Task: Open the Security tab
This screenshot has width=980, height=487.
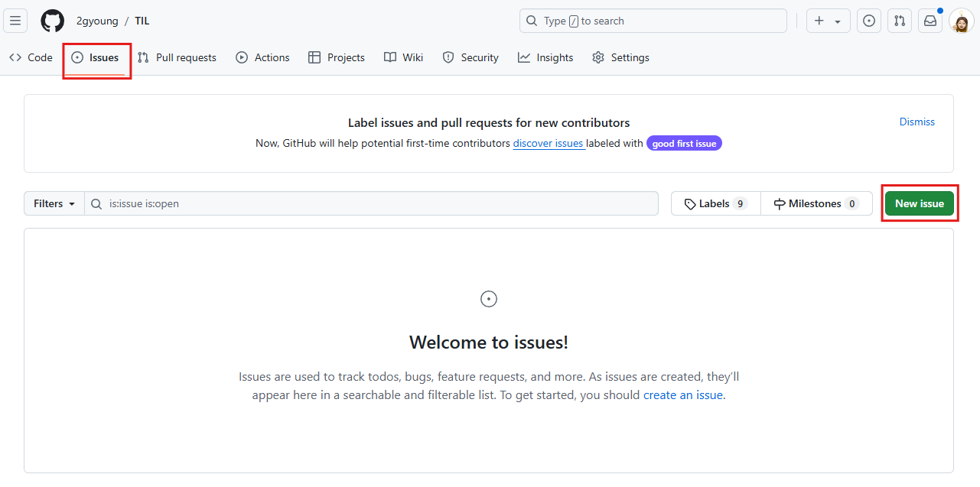Action: click(470, 57)
